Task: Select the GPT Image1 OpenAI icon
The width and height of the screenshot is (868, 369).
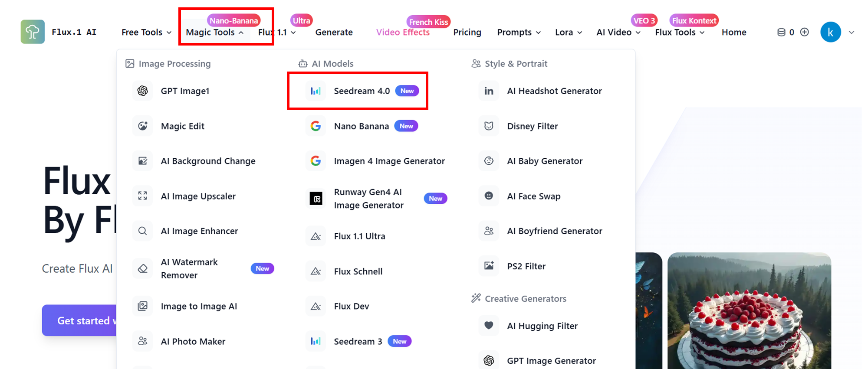Action: (x=143, y=91)
